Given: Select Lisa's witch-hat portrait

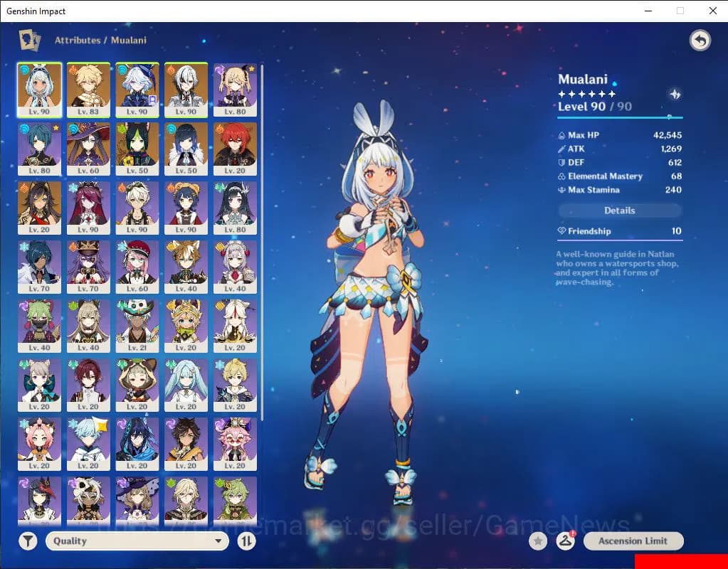Looking at the screenshot, I should pos(137,501).
